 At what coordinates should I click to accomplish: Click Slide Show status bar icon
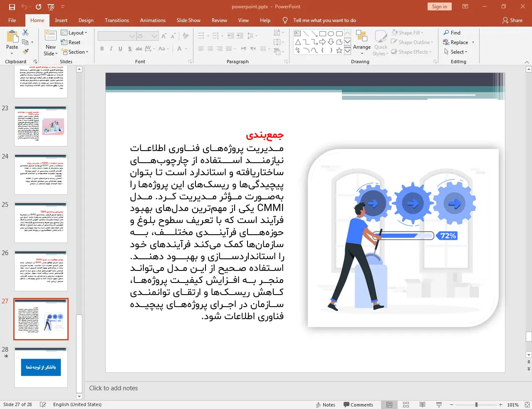pyautogui.click(x=438, y=404)
